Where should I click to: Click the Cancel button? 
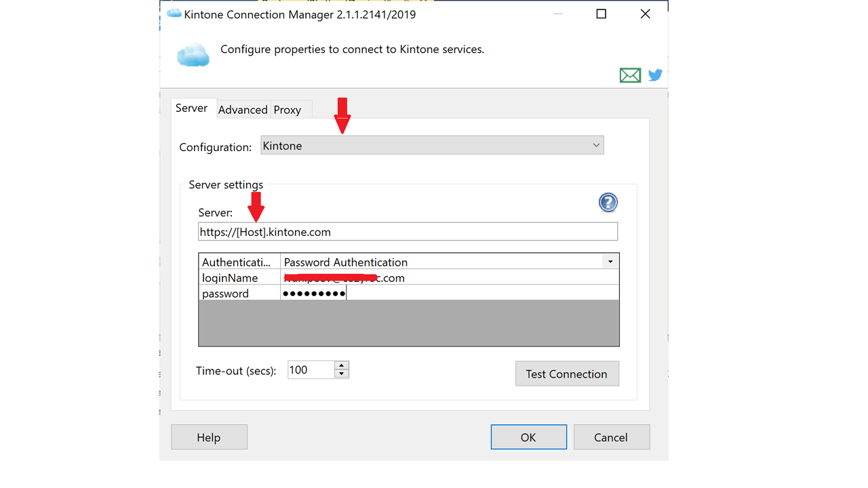click(611, 437)
